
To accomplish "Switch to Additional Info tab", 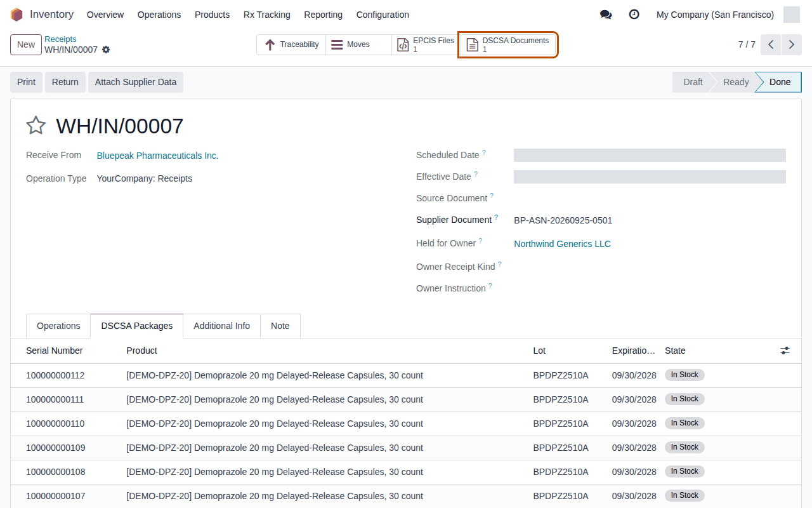I will 222,326.
